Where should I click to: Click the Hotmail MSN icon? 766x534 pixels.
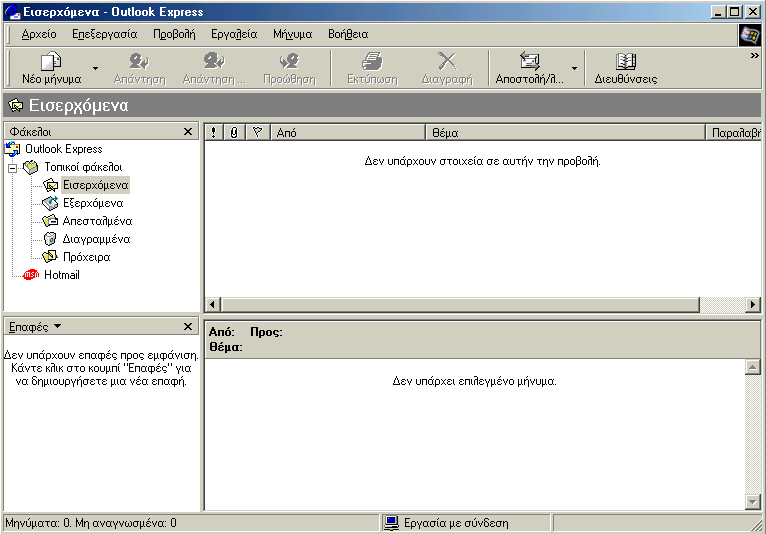(x=31, y=275)
